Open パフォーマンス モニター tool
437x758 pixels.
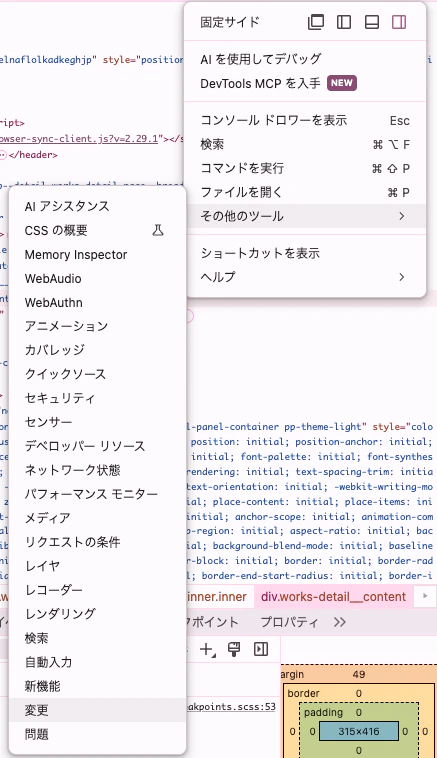[x=97, y=494]
